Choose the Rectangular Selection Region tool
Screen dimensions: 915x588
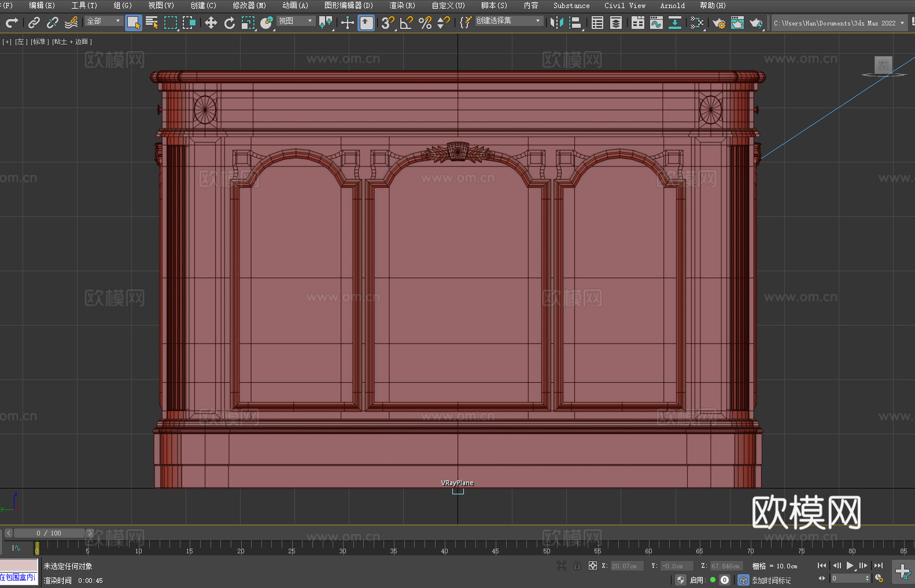coord(171,23)
